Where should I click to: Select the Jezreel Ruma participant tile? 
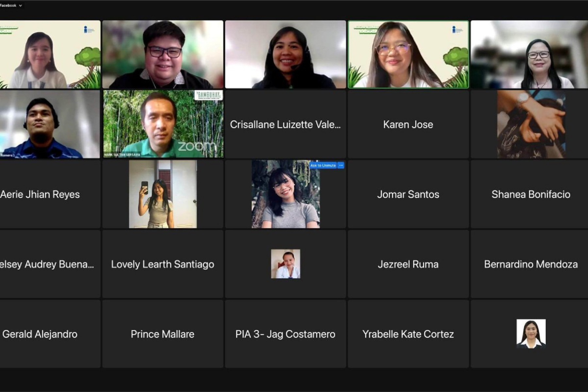pos(408,264)
